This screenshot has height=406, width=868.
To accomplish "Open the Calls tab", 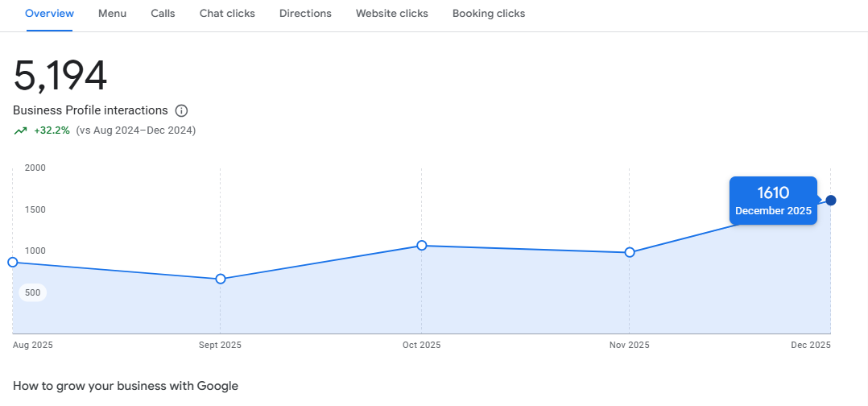I will click(163, 14).
